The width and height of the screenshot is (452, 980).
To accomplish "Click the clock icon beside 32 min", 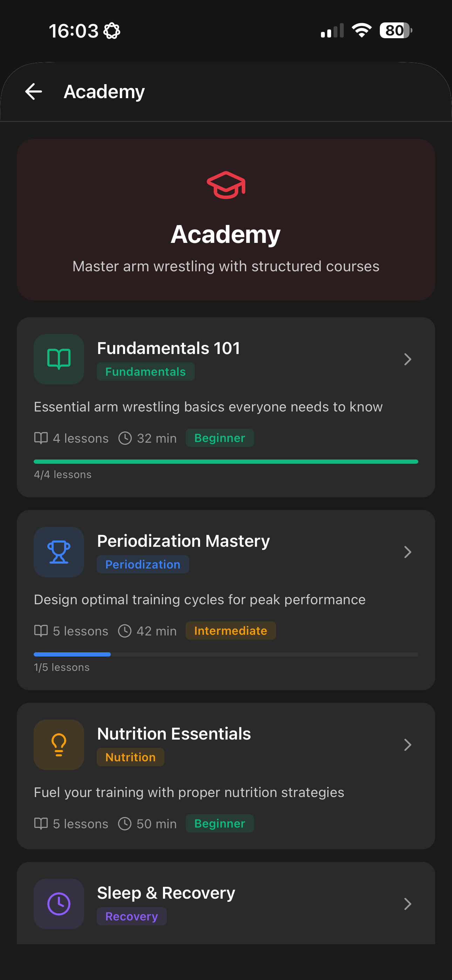I will (x=125, y=438).
